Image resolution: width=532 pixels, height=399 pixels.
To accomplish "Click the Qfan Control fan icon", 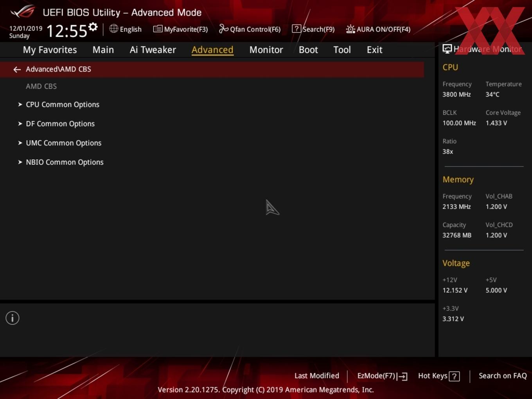I will (223, 29).
